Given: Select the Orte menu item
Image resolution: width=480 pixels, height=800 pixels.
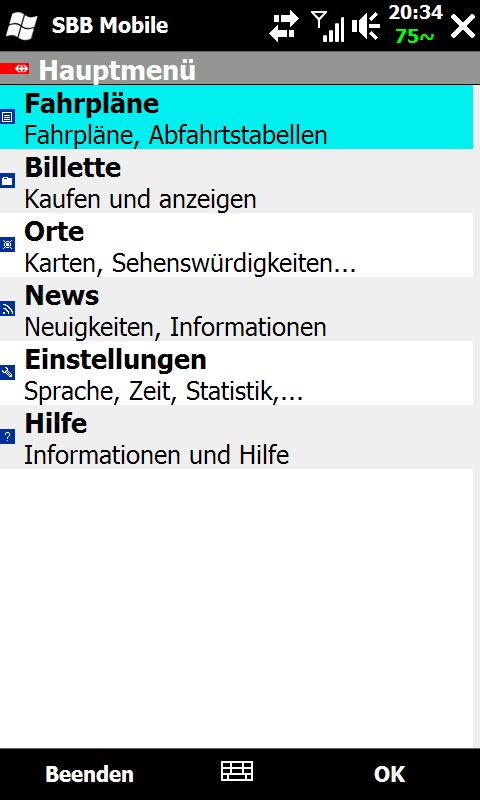Looking at the screenshot, I should (237, 245).
